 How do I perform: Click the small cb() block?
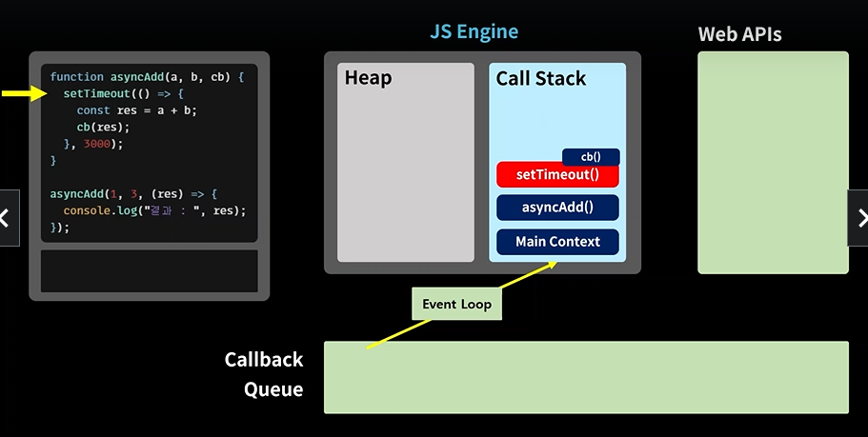pyautogui.click(x=591, y=157)
